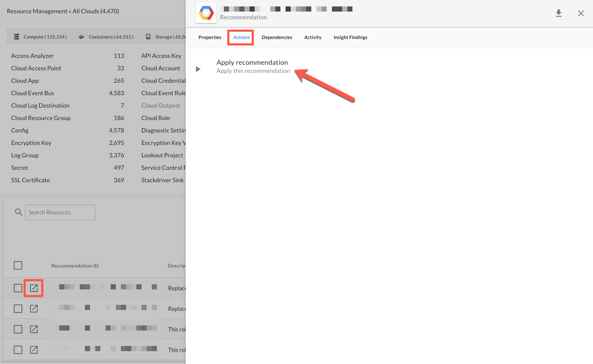Select the Actions tab
The height and width of the screenshot is (364, 593).
pyautogui.click(x=241, y=37)
